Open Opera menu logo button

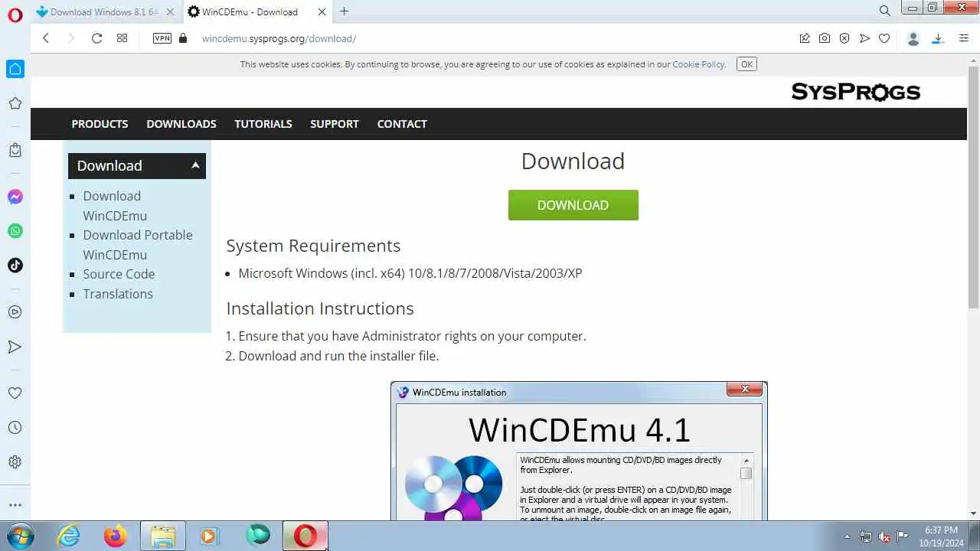[x=15, y=14]
